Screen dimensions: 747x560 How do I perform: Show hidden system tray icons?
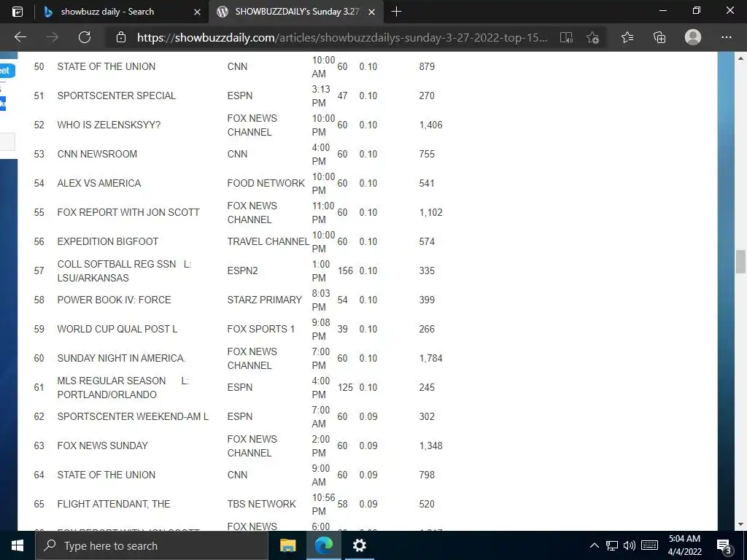click(x=594, y=545)
